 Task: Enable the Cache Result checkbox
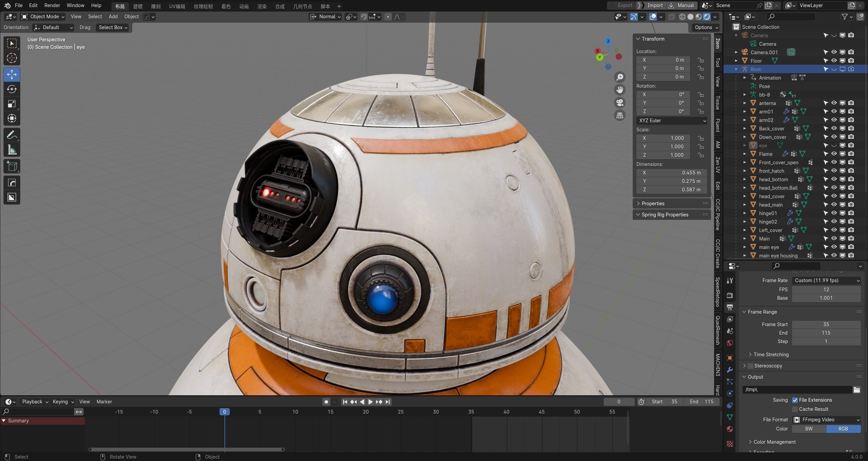pos(795,409)
